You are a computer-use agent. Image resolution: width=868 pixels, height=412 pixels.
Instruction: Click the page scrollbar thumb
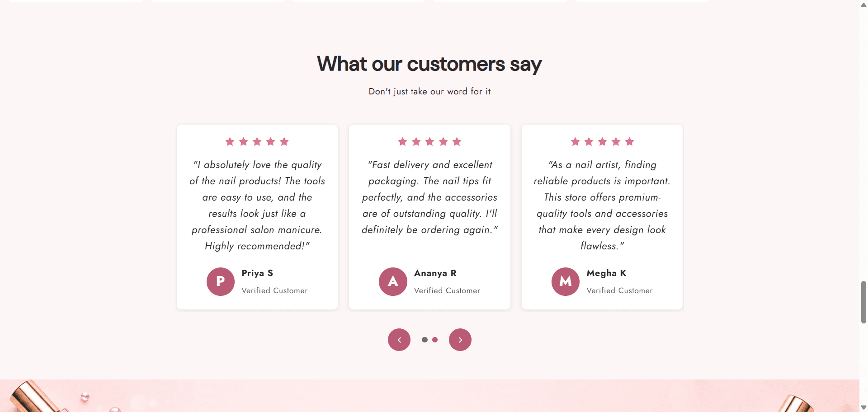coord(863,302)
